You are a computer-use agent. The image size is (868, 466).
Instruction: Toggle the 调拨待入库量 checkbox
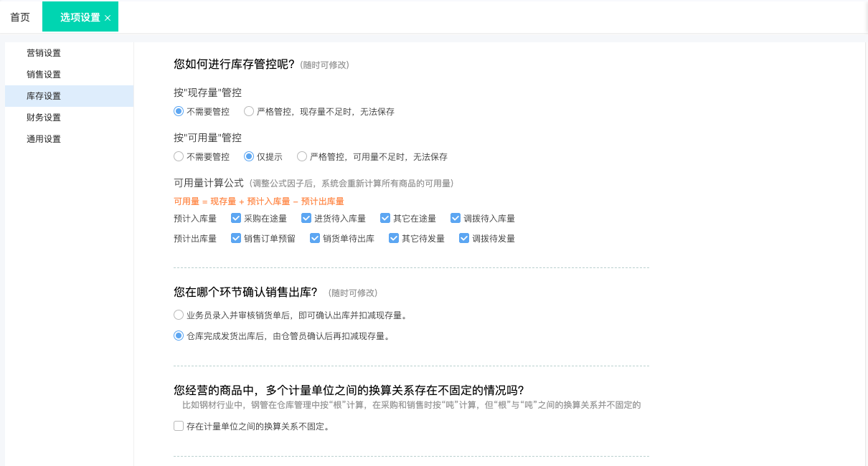[x=456, y=218]
